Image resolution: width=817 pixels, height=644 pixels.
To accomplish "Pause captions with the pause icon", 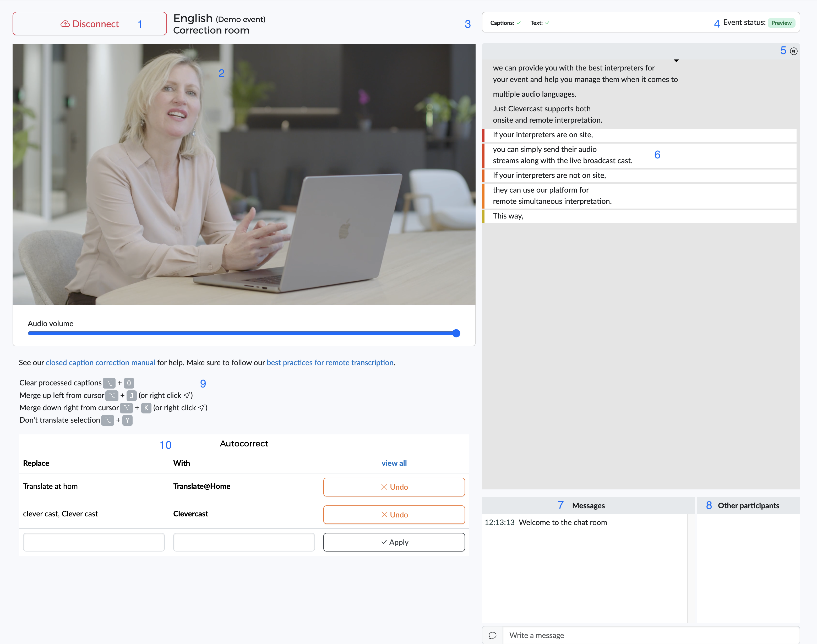I will click(794, 51).
